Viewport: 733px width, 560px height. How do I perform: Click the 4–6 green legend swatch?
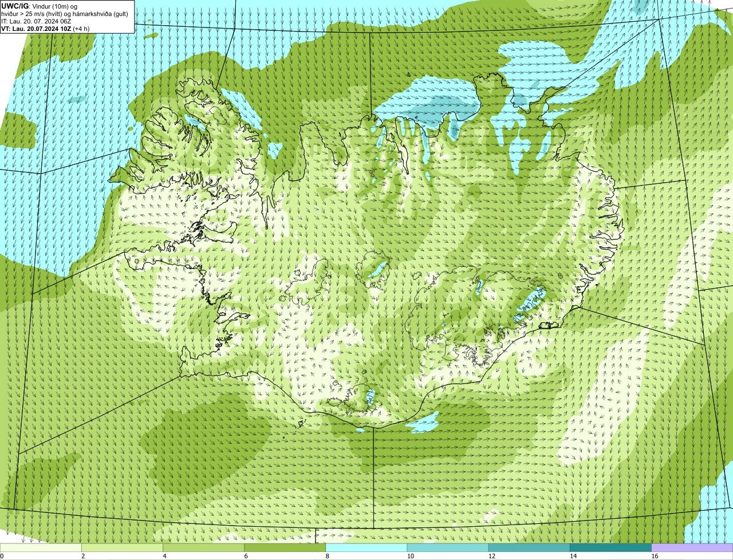[204, 547]
